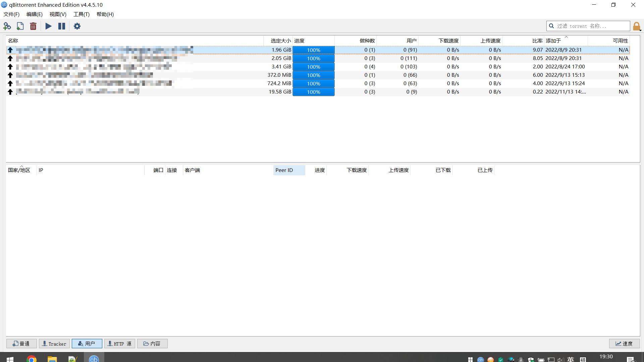This screenshot has width=644, height=362.
Task: Open the 视图(V) menu
Action: pyautogui.click(x=58, y=14)
